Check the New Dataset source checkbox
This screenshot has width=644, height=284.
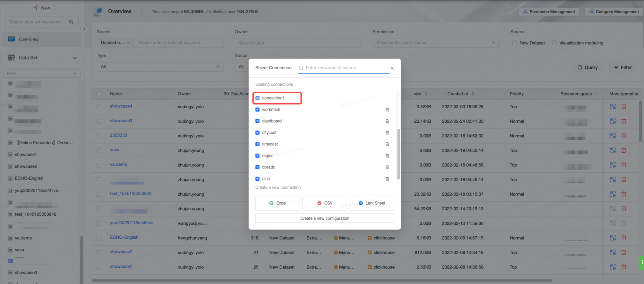click(x=514, y=43)
